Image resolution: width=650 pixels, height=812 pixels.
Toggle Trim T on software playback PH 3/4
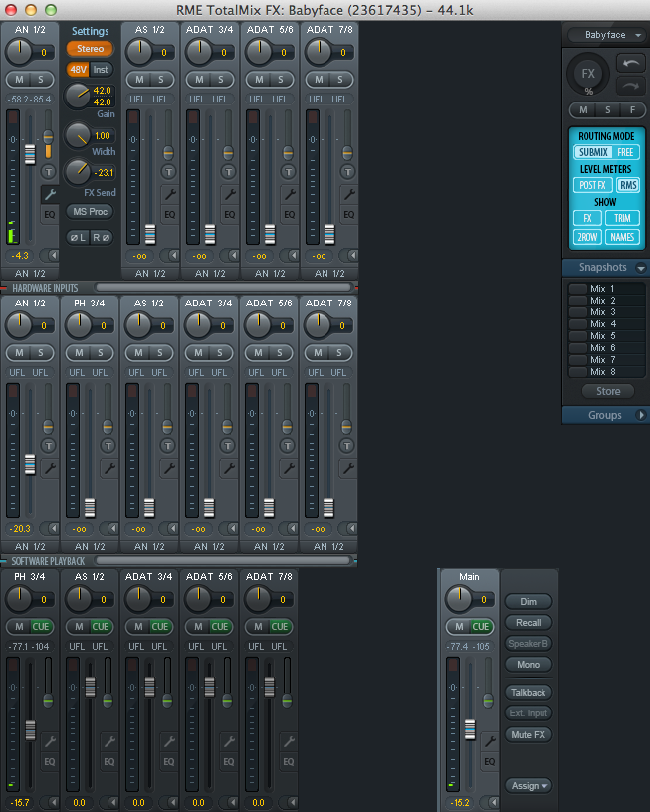108,446
